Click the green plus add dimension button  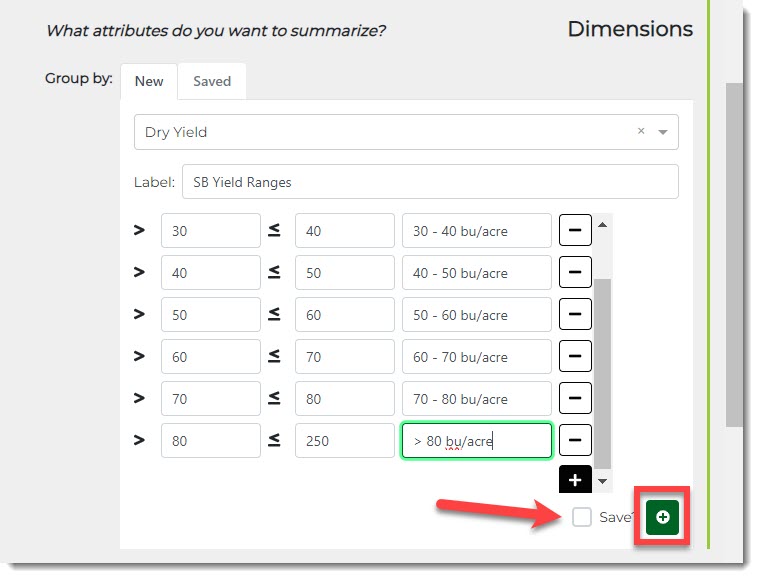point(661,517)
